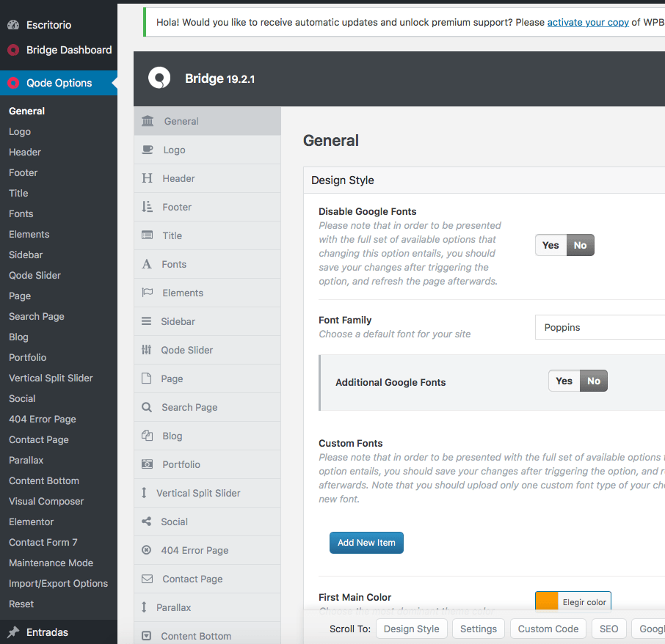This screenshot has height=644, width=665.
Task: Select Elementor in the sidebar submenu
Action: coord(32,522)
